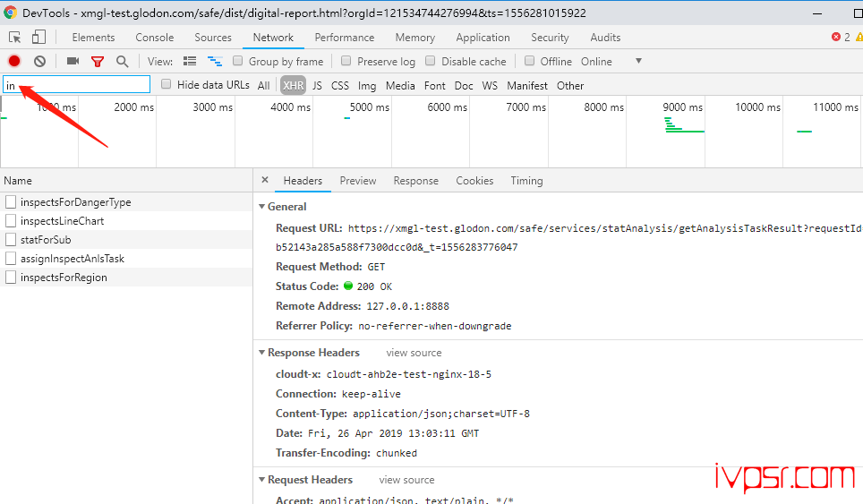Filter requests by Font
The image size is (863, 504).
[435, 85]
